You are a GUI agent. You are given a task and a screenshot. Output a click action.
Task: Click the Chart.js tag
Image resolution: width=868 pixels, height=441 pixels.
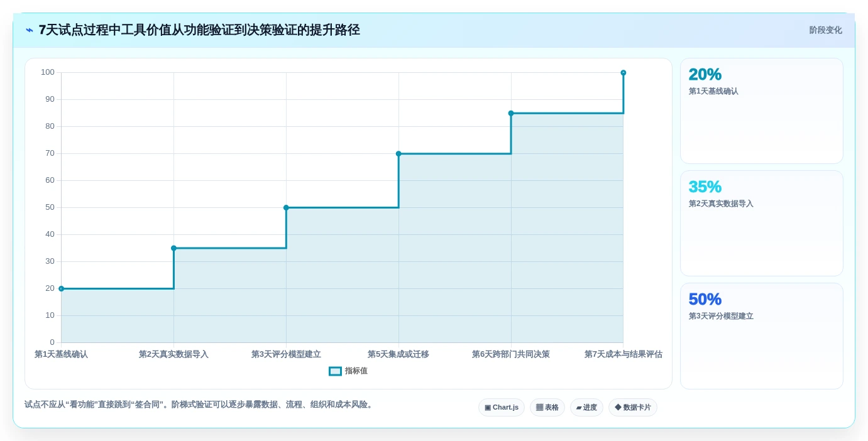[502, 408]
